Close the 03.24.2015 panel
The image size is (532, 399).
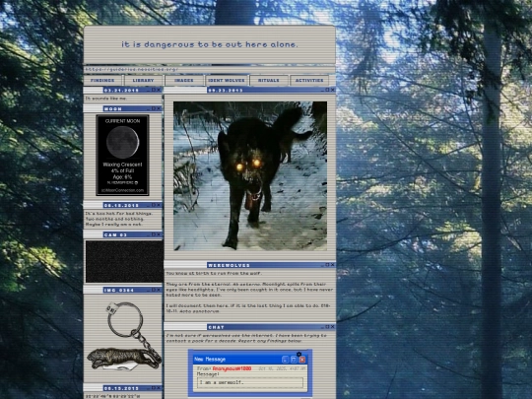[159, 90]
